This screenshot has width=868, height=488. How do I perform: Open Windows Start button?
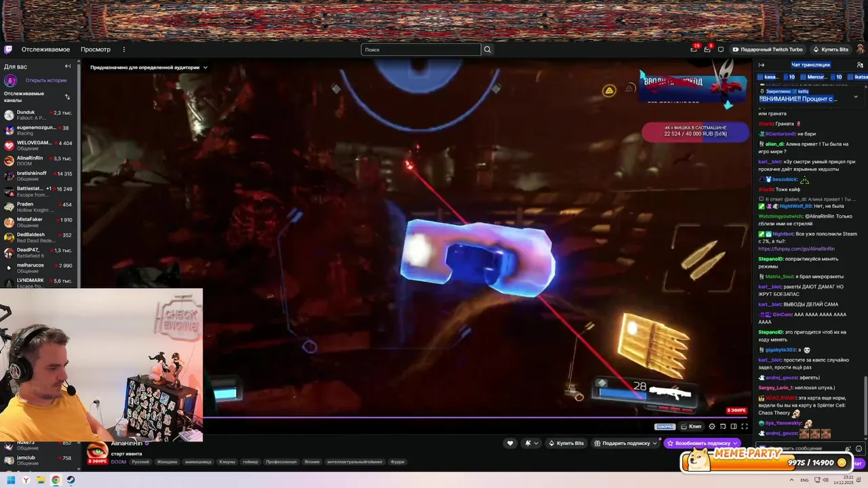click(11, 480)
